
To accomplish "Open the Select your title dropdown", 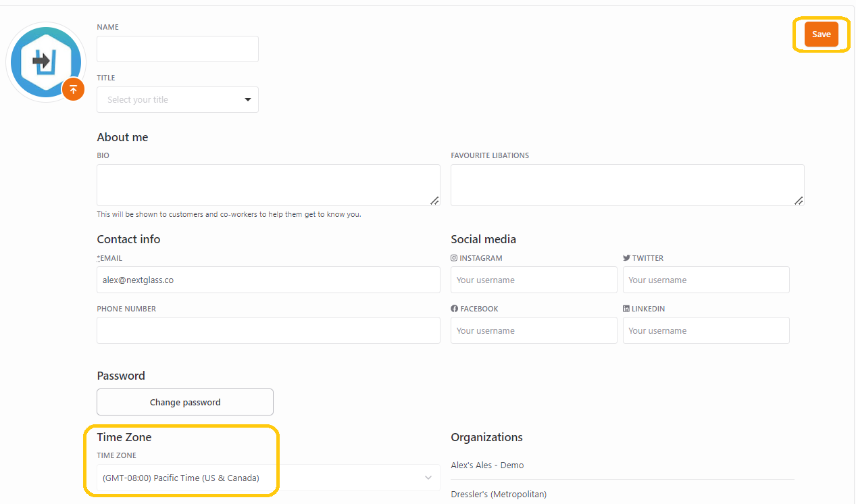I will click(178, 99).
